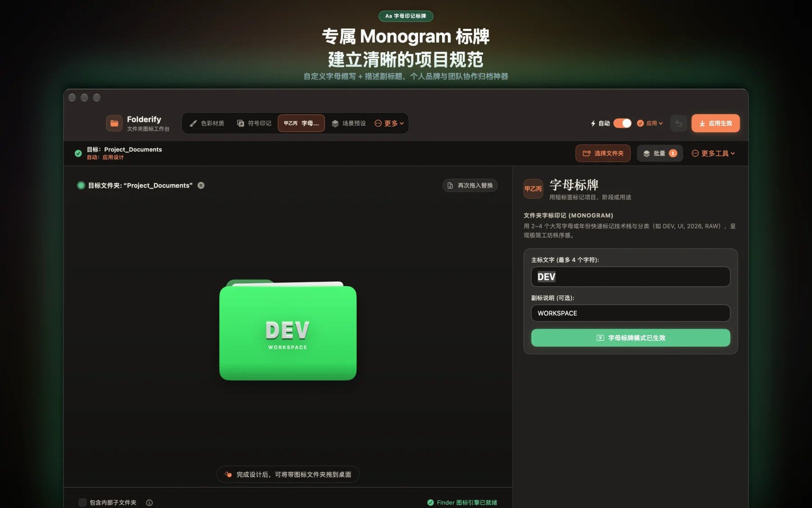Click the layers icon on 场景预设
The image size is (812, 508).
tap(335, 123)
